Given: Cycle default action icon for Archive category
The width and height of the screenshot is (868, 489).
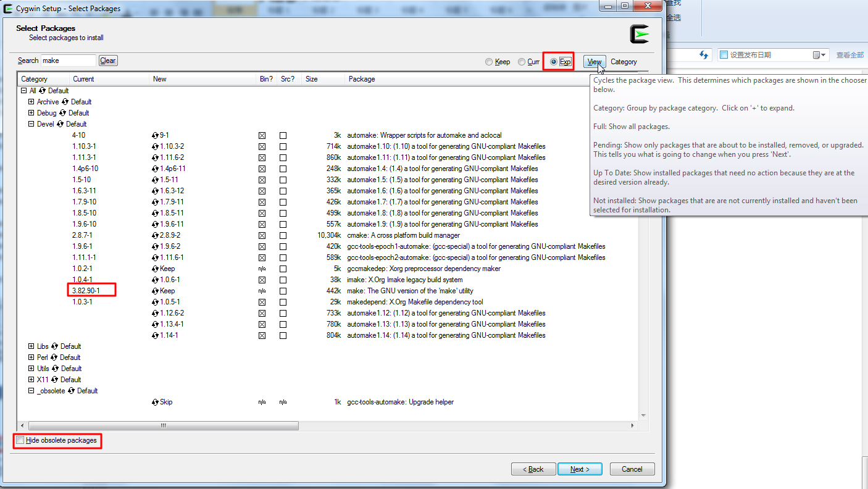Looking at the screenshot, I should [65, 102].
